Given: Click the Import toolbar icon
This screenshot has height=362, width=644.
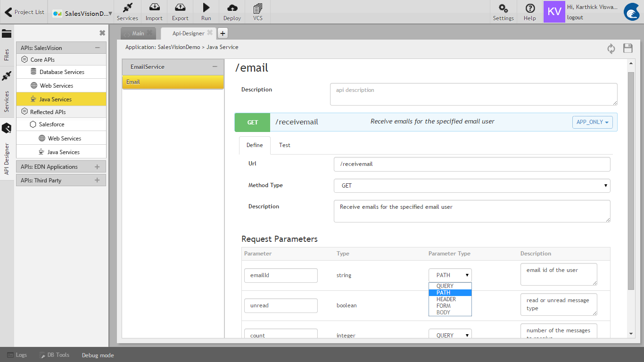Looking at the screenshot, I should (154, 12).
